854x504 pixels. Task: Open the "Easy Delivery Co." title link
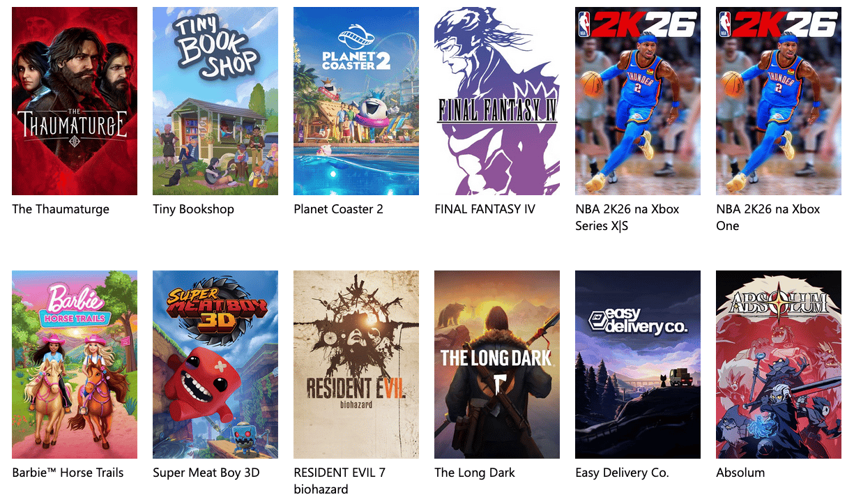click(x=623, y=473)
